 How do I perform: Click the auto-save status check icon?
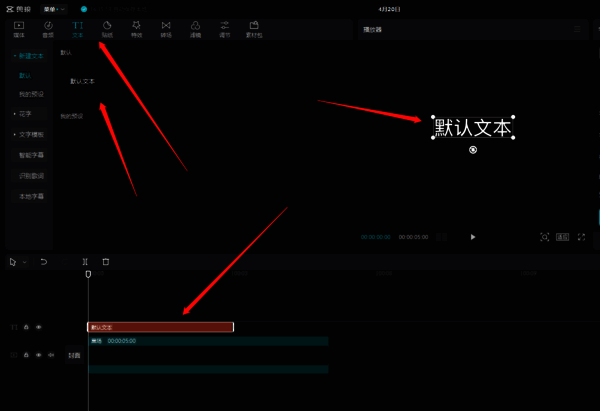pyautogui.click(x=84, y=9)
